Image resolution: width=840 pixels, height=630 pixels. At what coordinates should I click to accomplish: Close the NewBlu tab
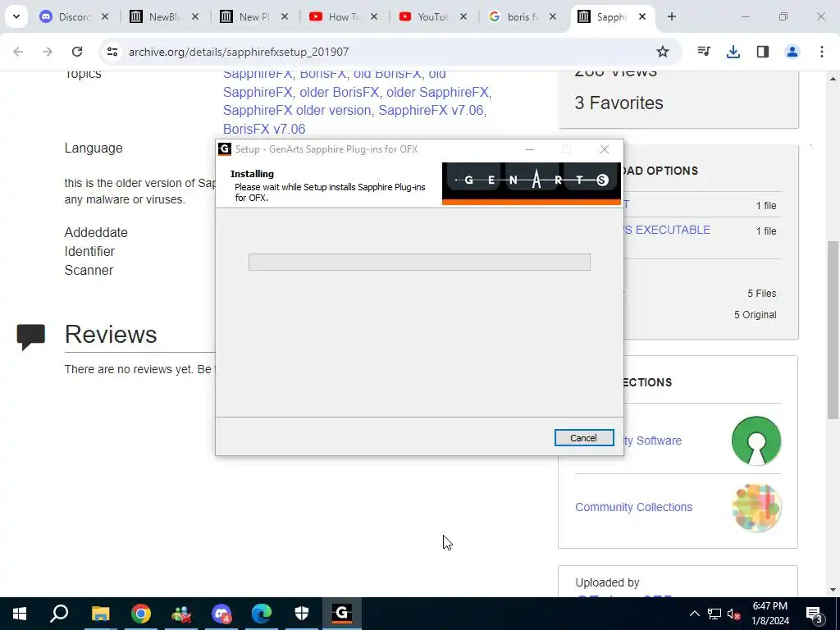coord(195,16)
